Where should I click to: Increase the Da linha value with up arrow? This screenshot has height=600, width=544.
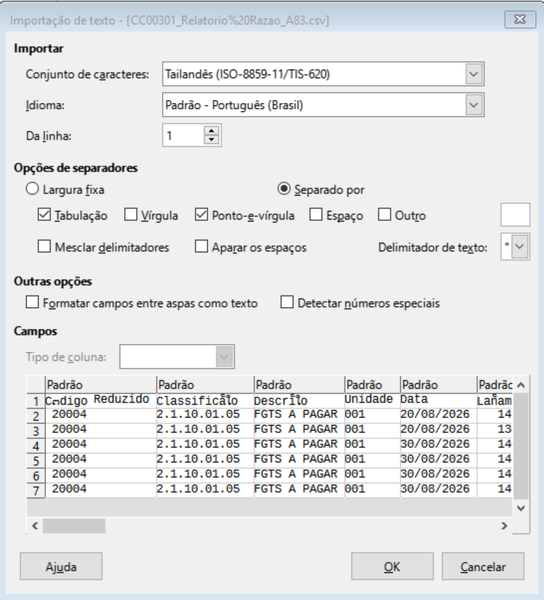coord(211,130)
